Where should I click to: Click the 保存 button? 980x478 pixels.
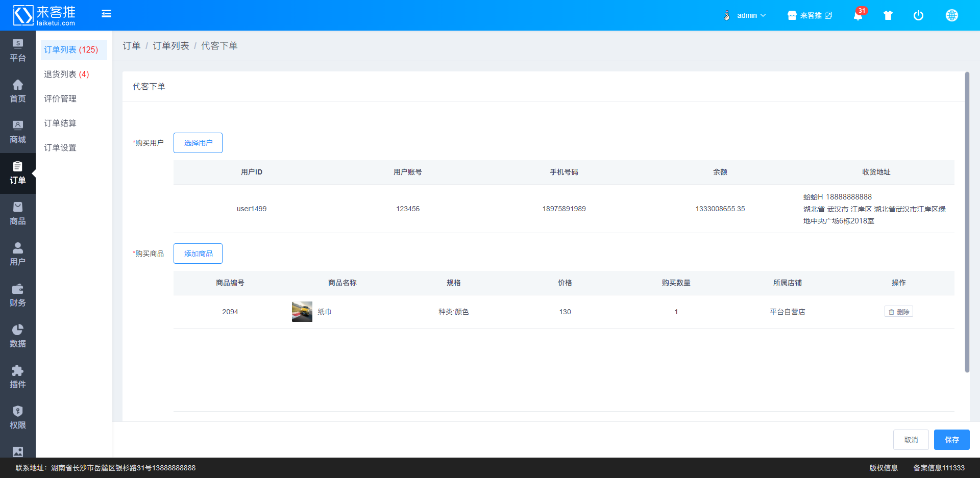pyautogui.click(x=952, y=440)
